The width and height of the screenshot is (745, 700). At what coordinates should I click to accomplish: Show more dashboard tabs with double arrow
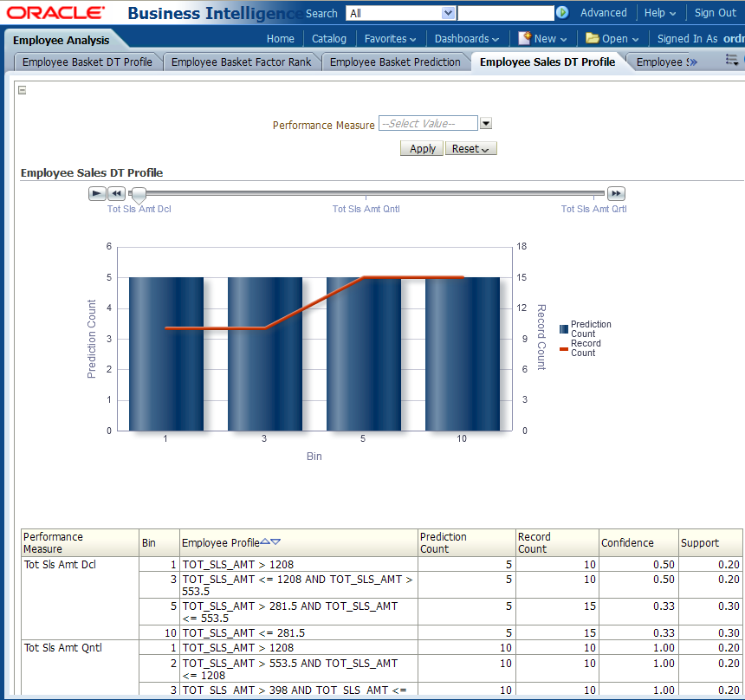[x=692, y=62]
